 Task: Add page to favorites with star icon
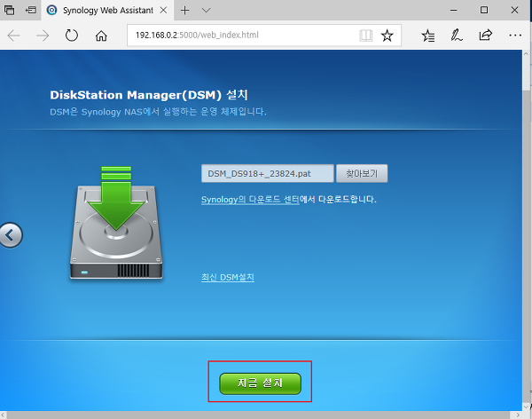(x=387, y=35)
